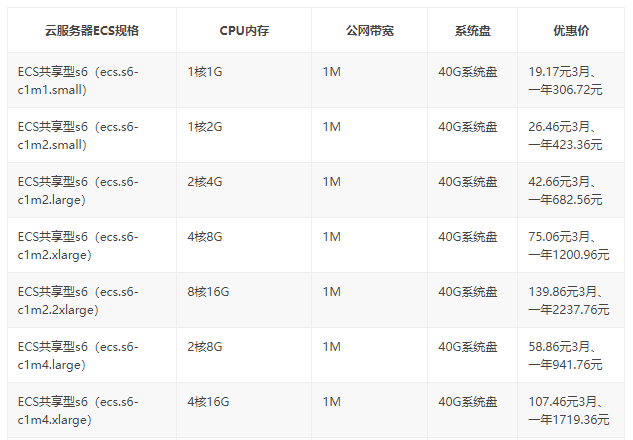Click 40G系统盘 in the 1核2G row
Image resolution: width=633 pixels, height=440 pixels.
467,127
